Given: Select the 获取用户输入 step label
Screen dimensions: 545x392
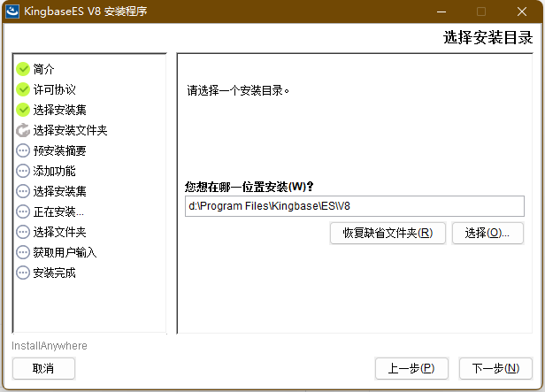Looking at the screenshot, I should click(x=65, y=252).
